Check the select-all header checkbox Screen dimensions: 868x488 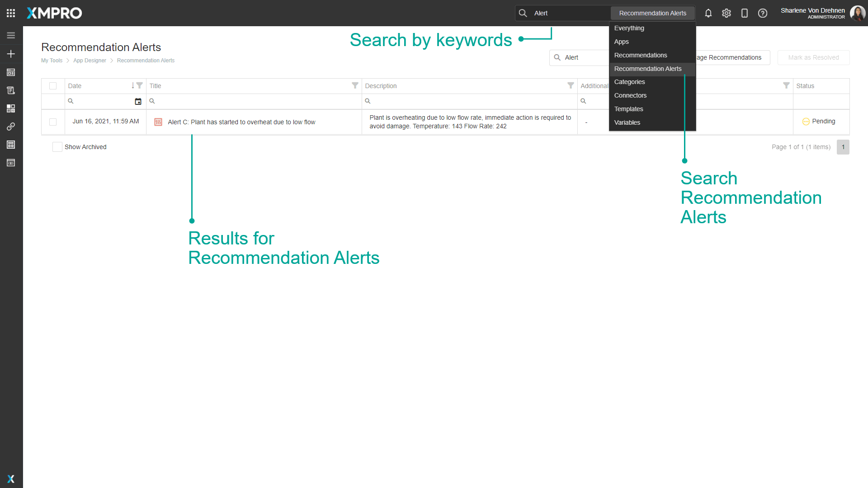[53, 86]
